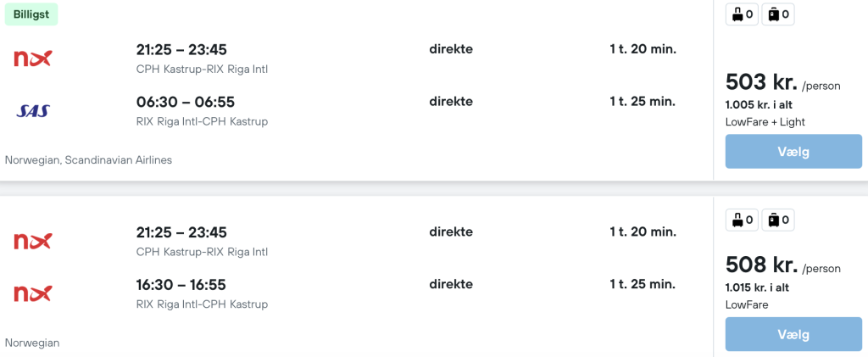Click the SAS airline logo
The width and height of the screenshot is (868, 357).
point(33,110)
